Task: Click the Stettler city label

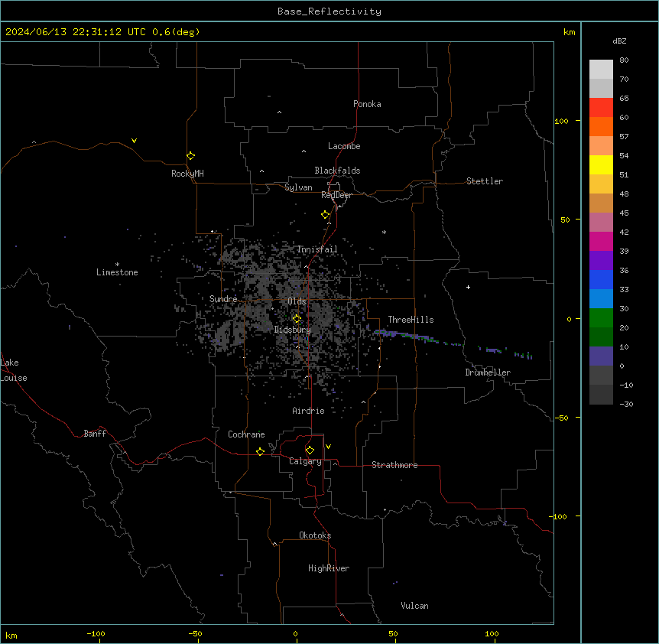Action: [485, 181]
